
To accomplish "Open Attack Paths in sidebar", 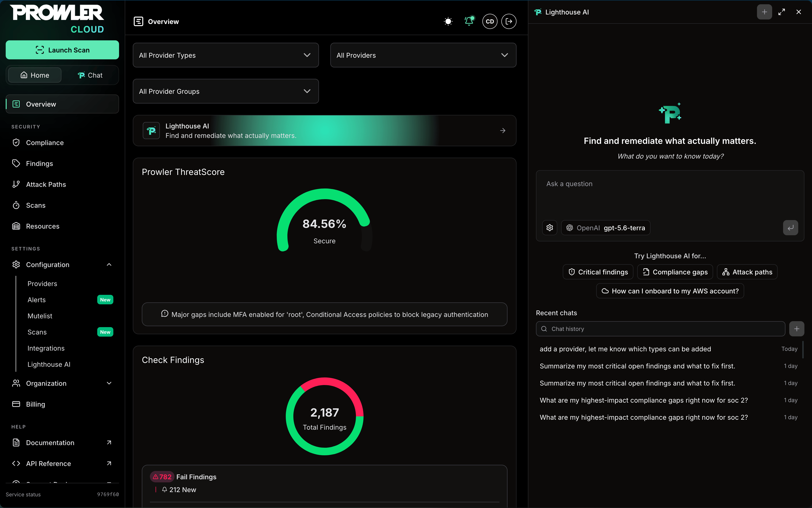I will pos(62,184).
